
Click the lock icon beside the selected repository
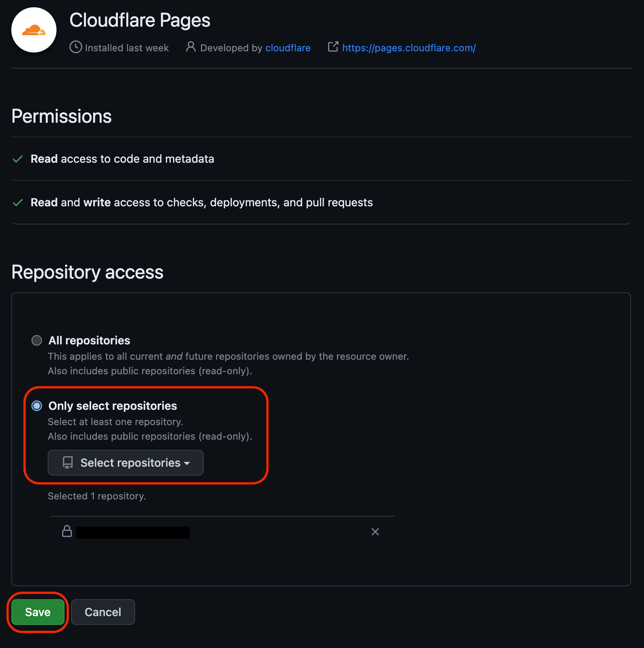[x=67, y=532]
